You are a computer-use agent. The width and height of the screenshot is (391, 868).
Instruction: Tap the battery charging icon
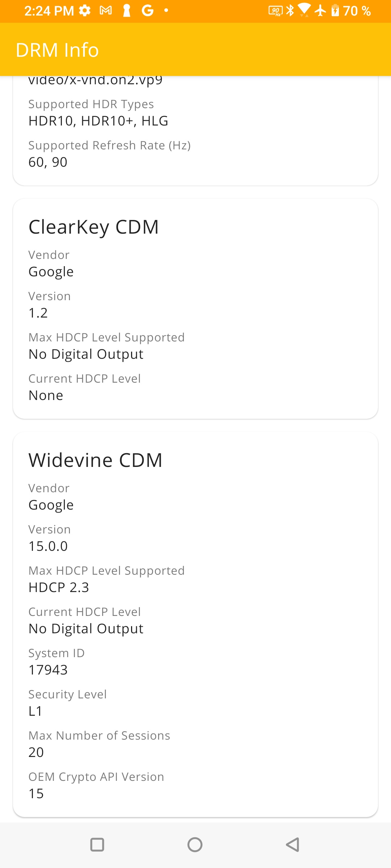(x=335, y=10)
